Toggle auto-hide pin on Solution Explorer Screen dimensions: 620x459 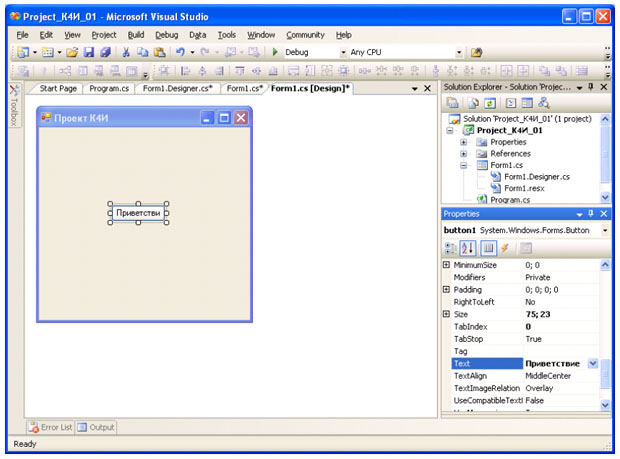coord(591,87)
